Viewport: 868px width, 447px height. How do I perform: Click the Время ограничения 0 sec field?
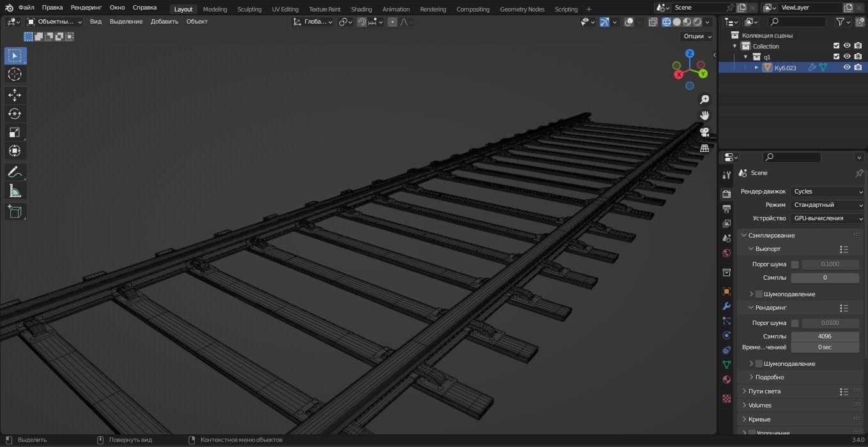[825, 347]
